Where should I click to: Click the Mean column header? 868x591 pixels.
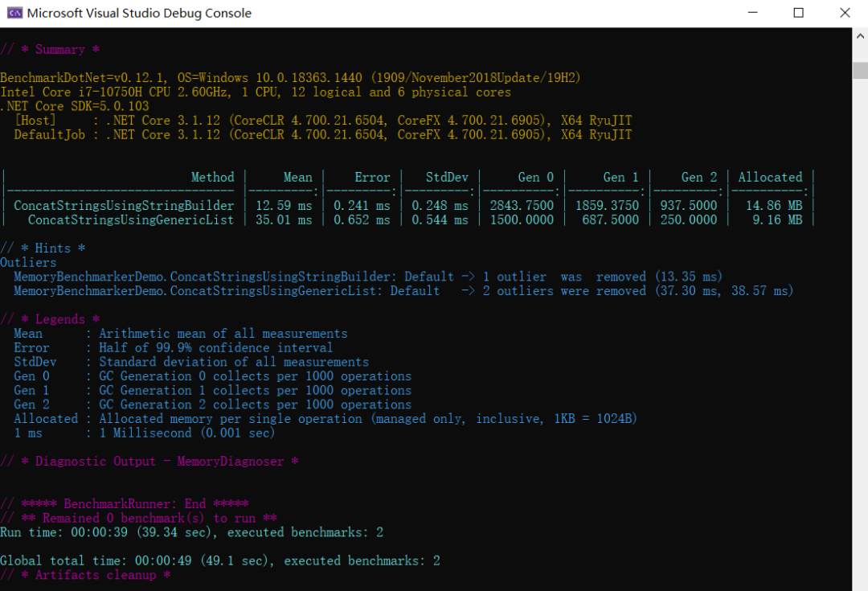[x=297, y=177]
